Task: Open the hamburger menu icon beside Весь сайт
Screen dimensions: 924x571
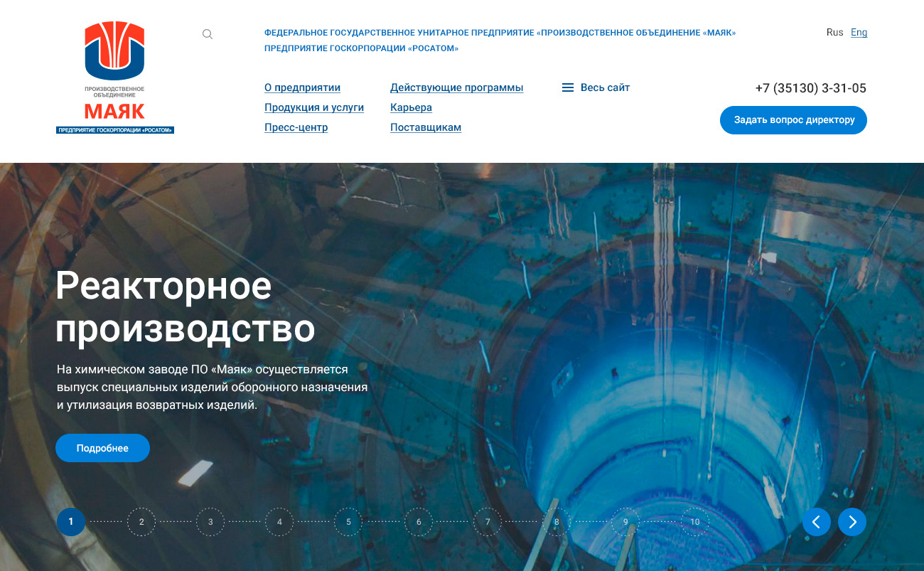Action: [568, 87]
